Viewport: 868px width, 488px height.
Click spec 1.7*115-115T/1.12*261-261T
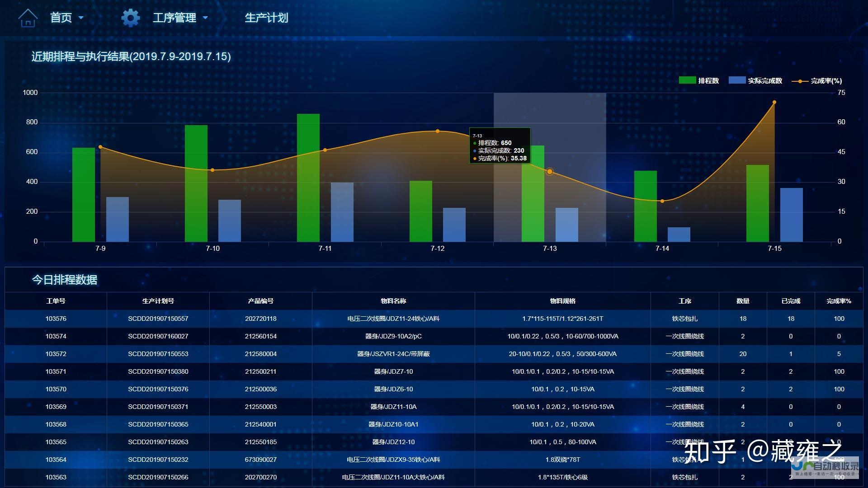tap(563, 319)
